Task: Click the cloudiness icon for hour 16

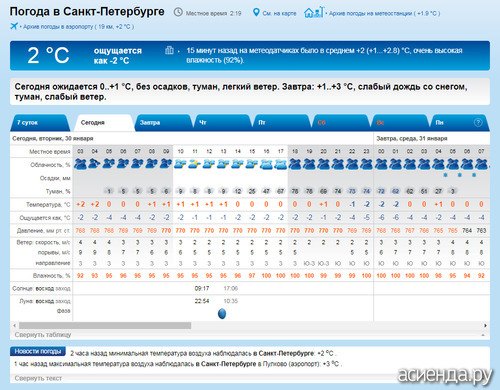Action: click(x=266, y=164)
